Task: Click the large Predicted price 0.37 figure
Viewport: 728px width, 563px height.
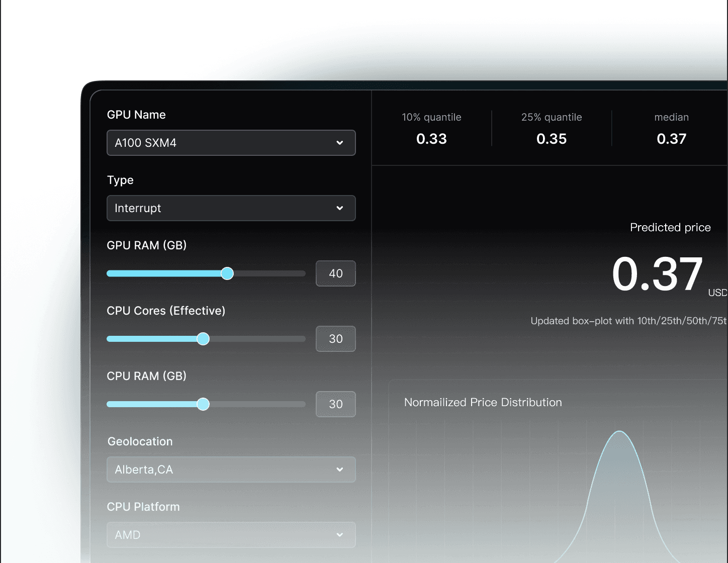Action: [x=658, y=274]
